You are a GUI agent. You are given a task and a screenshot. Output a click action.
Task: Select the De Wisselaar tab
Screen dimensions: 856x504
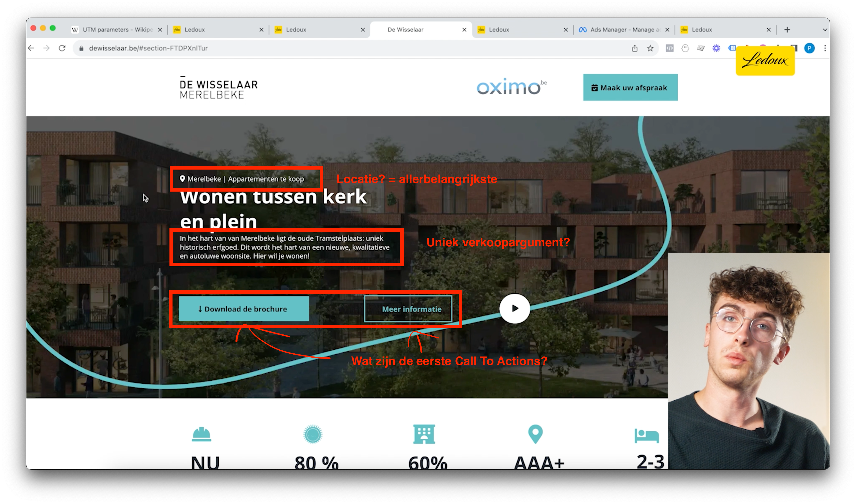click(x=421, y=30)
